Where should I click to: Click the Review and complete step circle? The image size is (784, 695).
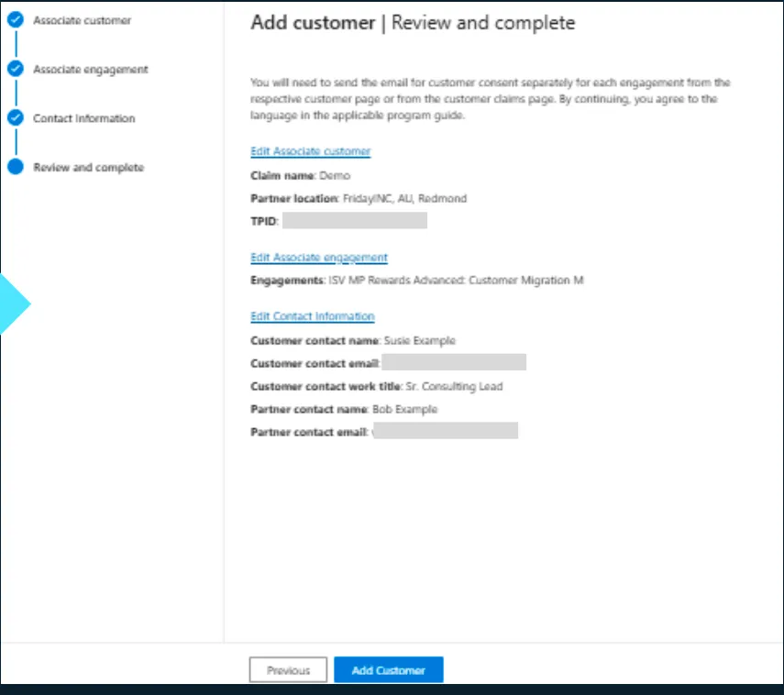[16, 167]
